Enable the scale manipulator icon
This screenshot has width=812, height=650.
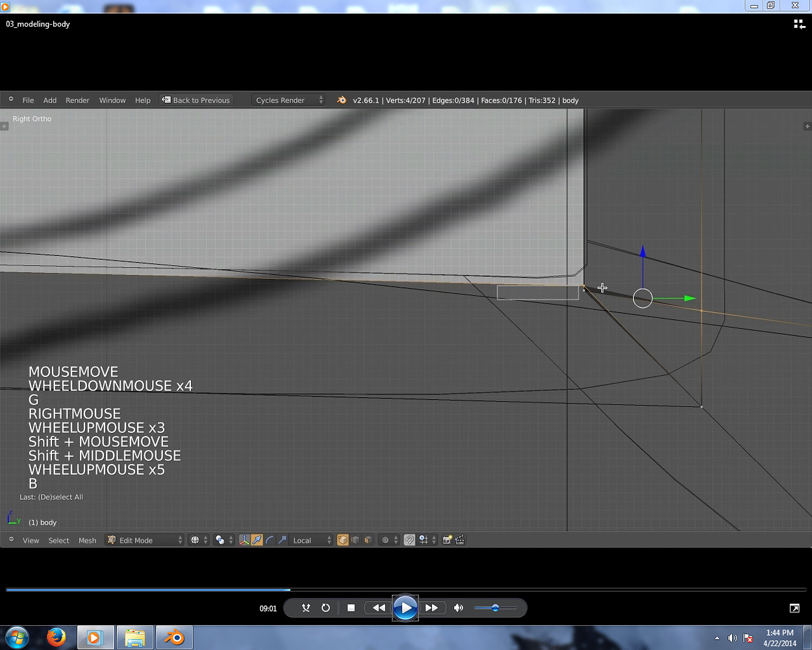click(x=282, y=540)
